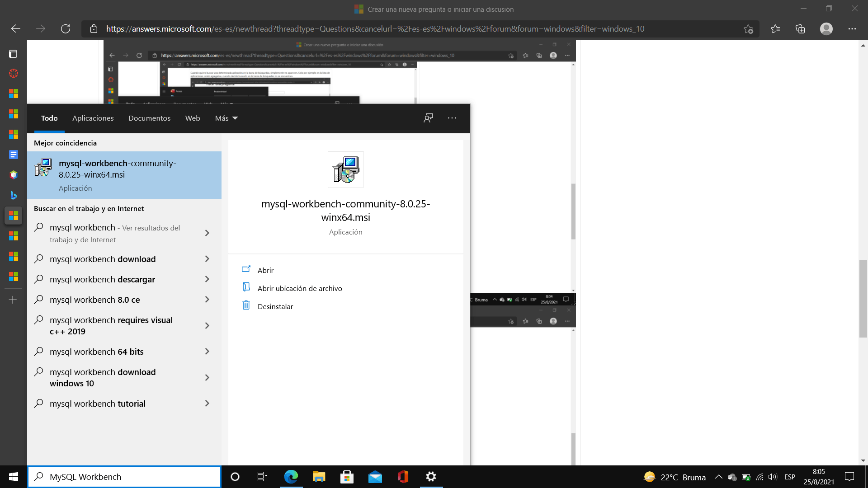Viewport: 868px width, 488px height.
Task: Switch to Aplicaciones search tab
Action: (93, 118)
